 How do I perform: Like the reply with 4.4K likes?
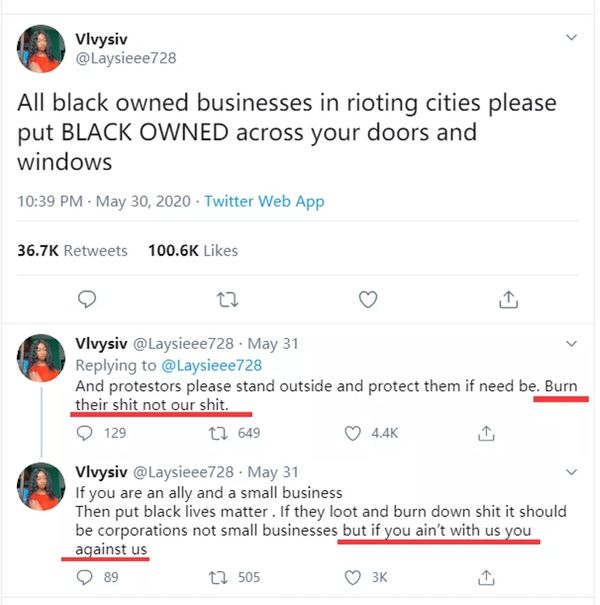point(353,434)
